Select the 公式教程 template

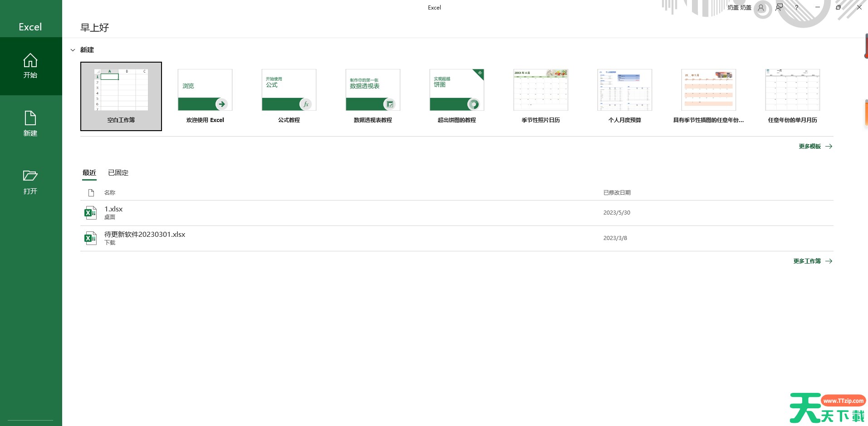(289, 90)
